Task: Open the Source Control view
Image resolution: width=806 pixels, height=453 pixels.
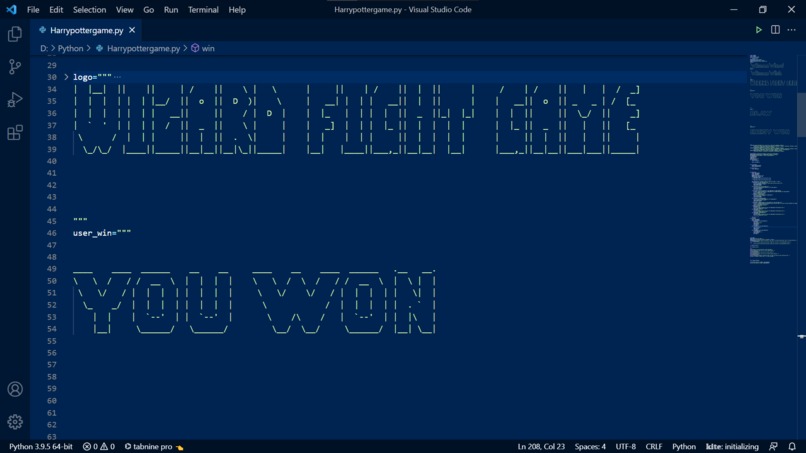Action: tap(15, 66)
